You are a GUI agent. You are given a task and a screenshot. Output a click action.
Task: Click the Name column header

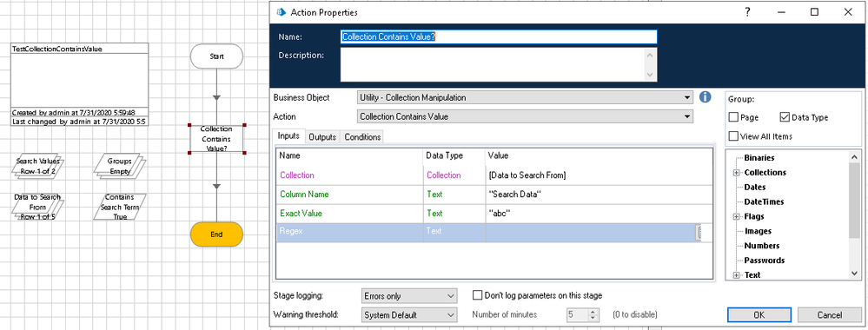click(x=350, y=156)
